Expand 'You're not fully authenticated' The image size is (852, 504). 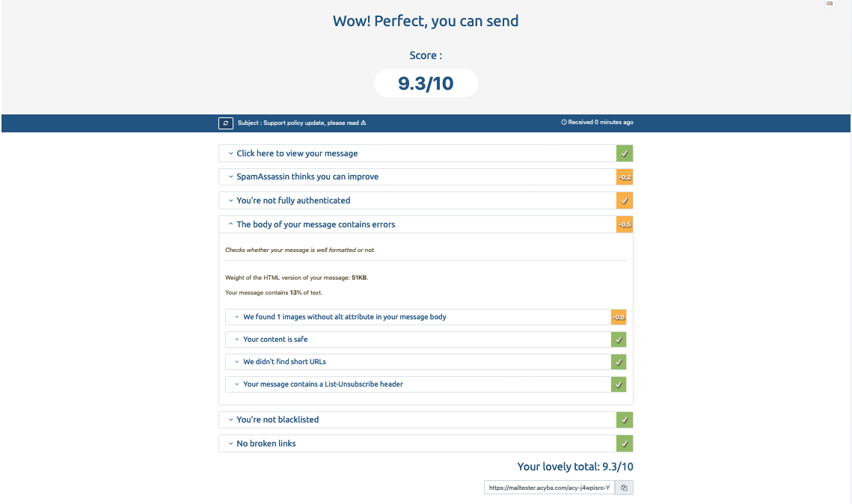pyautogui.click(x=293, y=200)
